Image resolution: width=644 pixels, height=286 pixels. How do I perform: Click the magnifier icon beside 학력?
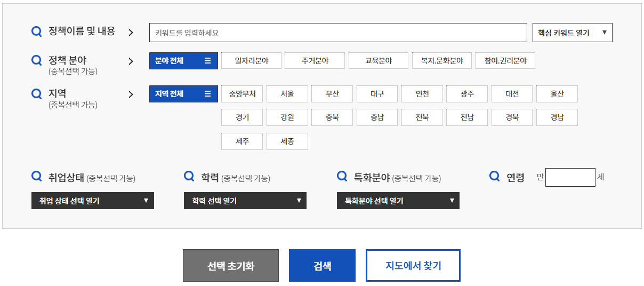(189, 177)
